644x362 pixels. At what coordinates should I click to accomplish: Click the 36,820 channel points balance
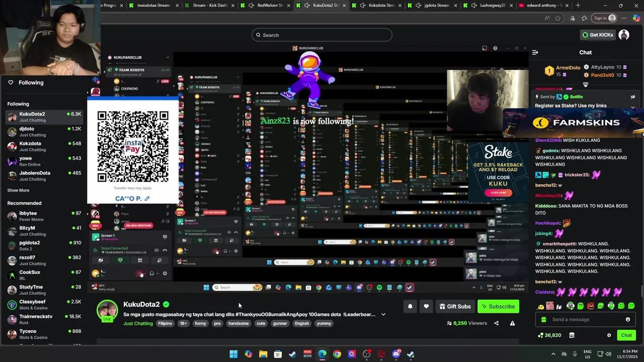click(549, 335)
